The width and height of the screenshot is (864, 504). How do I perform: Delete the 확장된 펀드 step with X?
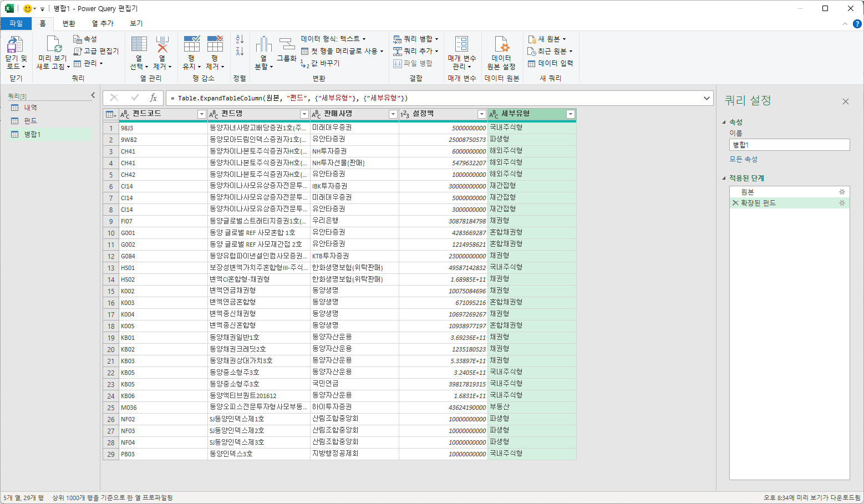coord(735,203)
